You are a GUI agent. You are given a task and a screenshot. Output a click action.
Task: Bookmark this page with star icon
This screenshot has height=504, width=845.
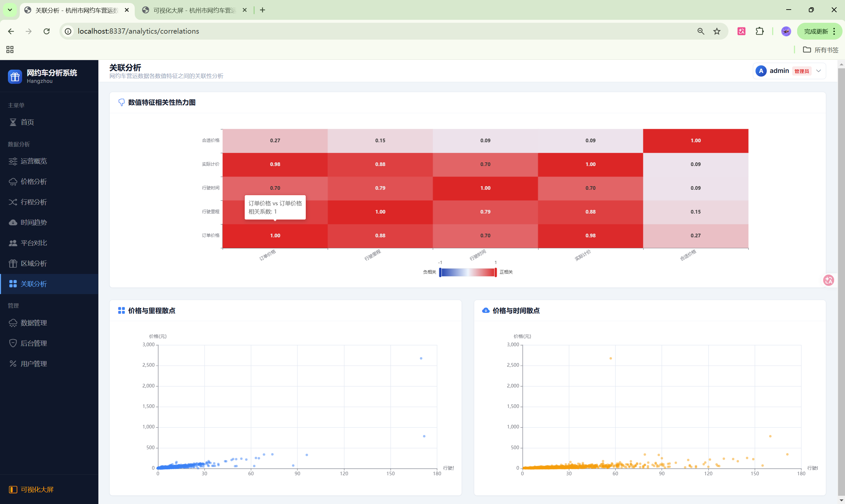[x=717, y=31]
